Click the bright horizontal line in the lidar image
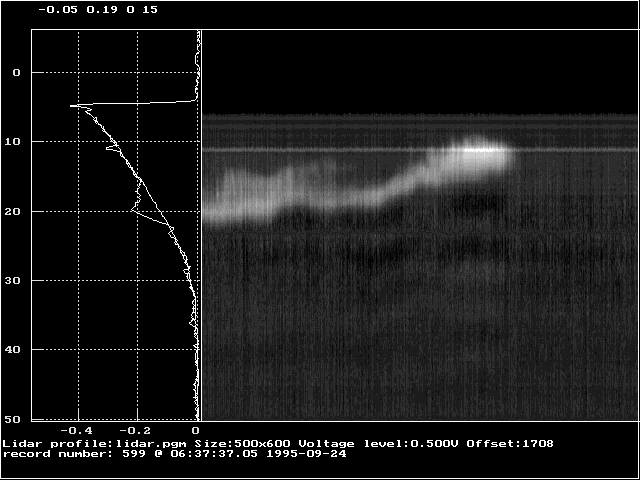The image size is (640, 480). point(420,150)
